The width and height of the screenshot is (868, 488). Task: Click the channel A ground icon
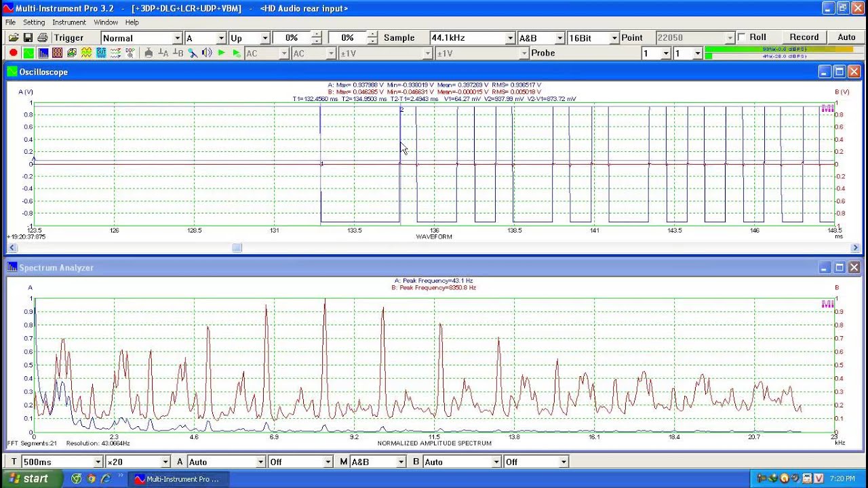pyautogui.click(x=163, y=53)
